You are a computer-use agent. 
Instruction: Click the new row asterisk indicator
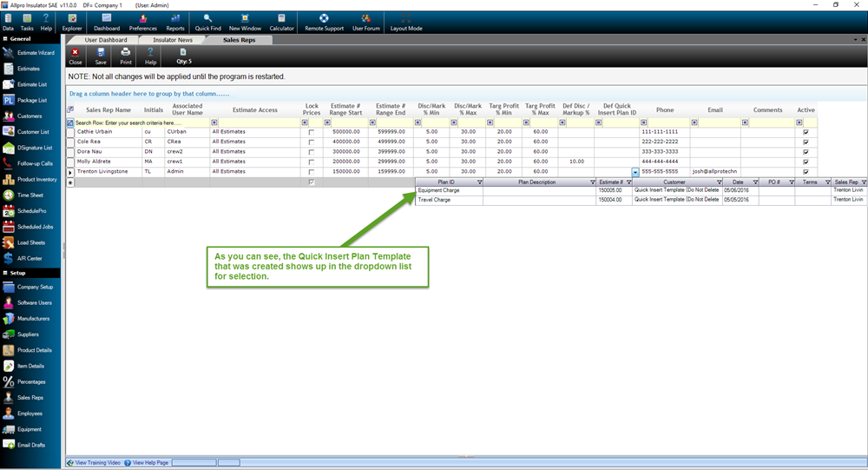point(70,182)
